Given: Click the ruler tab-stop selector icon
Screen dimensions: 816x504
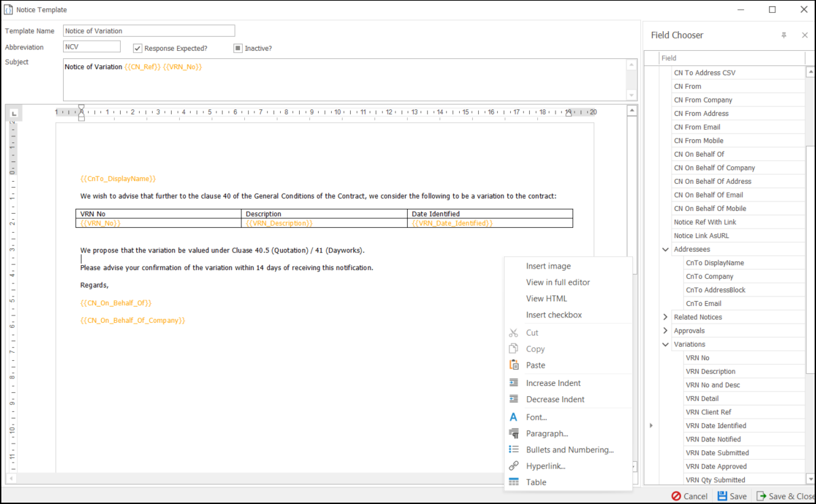Looking at the screenshot, I should (14, 113).
